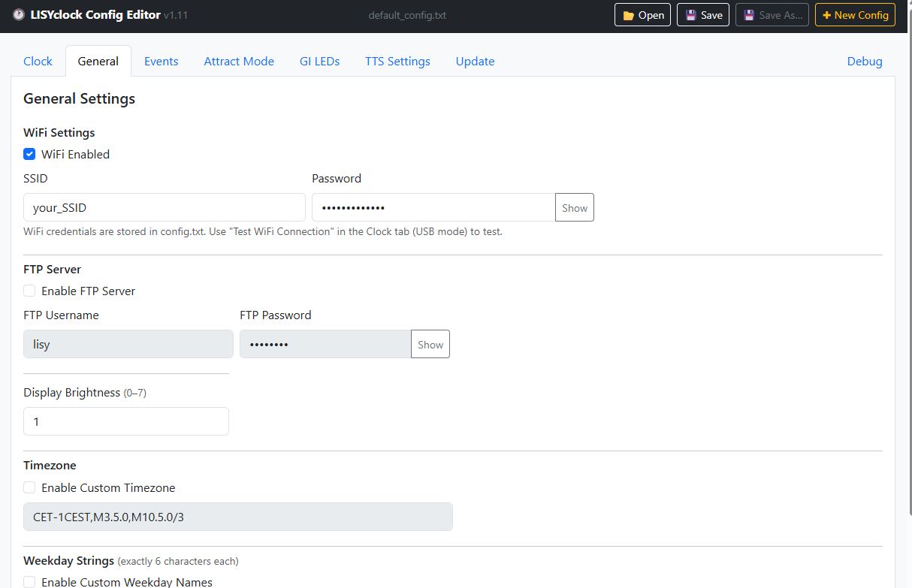Focus the Display Brightness input field
The image size is (912, 588).
(126, 422)
